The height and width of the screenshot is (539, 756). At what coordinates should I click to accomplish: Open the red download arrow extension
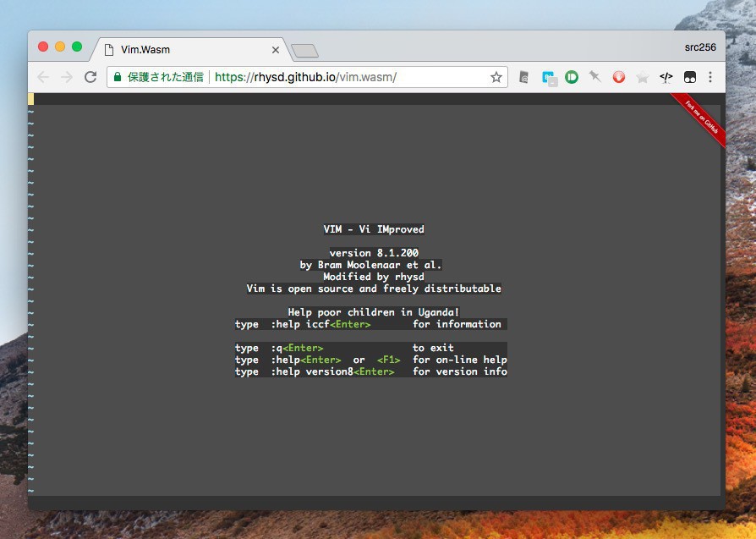[x=619, y=77]
